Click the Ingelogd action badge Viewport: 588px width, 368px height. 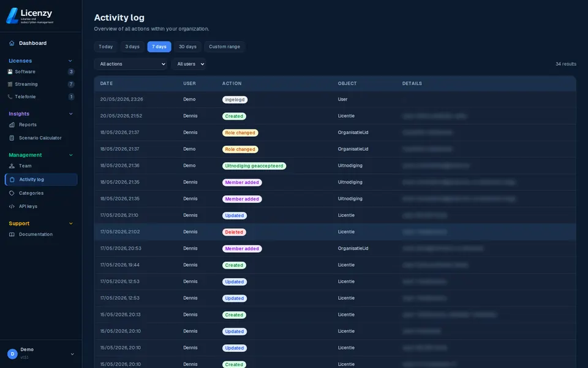pyautogui.click(x=235, y=99)
